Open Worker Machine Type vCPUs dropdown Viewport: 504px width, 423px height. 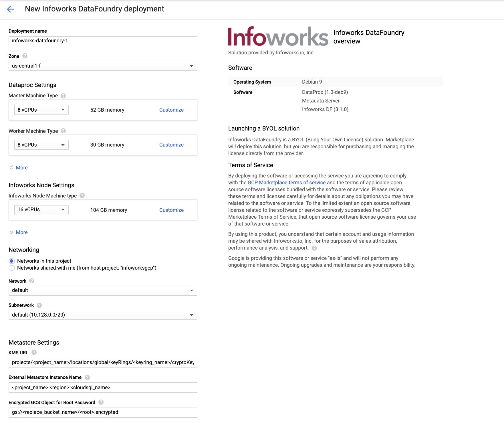click(41, 145)
